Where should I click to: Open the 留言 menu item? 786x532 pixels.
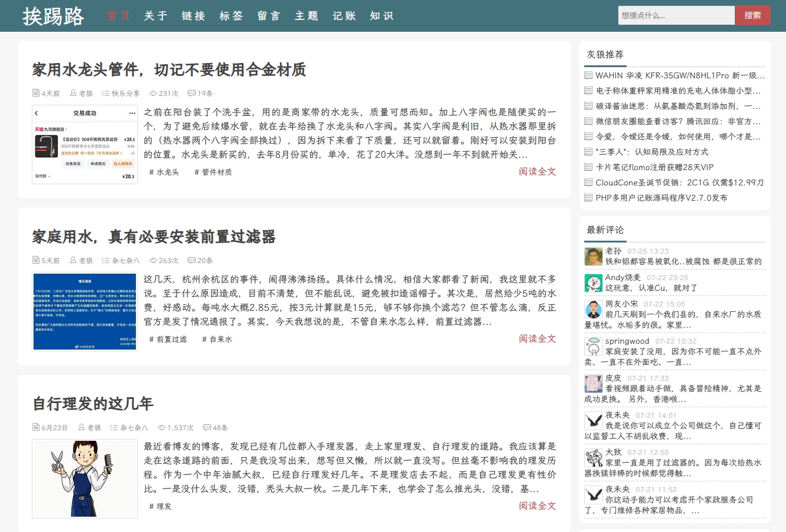pyautogui.click(x=268, y=16)
